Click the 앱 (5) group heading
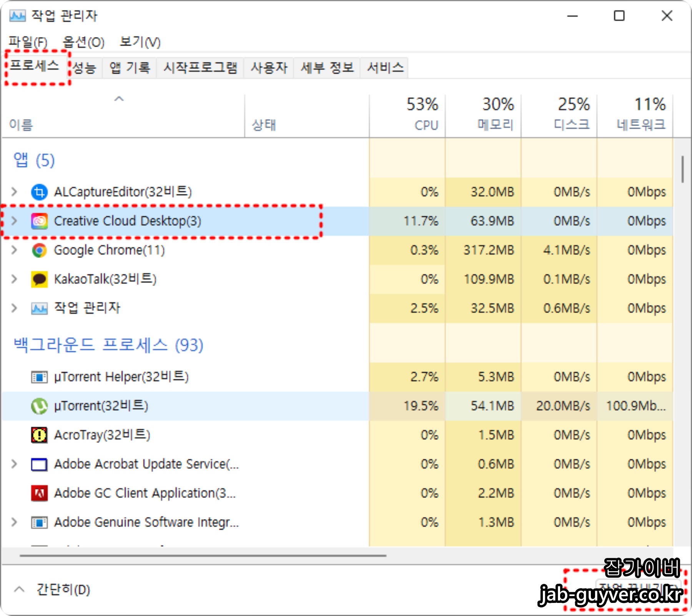 [34, 160]
